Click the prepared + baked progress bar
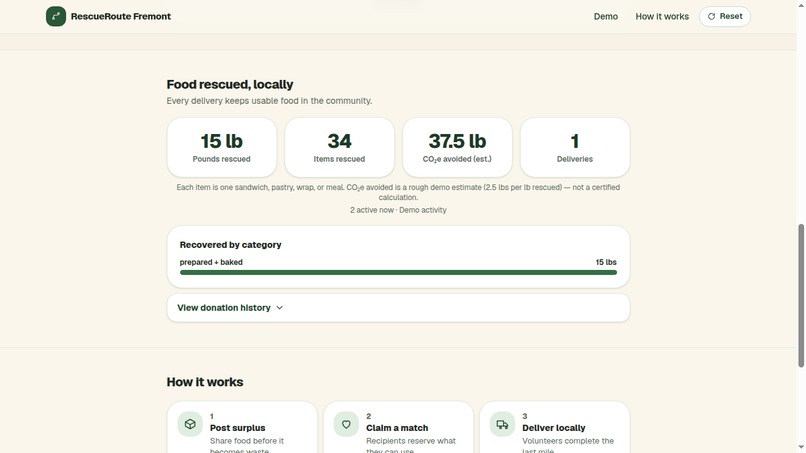The width and height of the screenshot is (806, 453). (x=398, y=273)
